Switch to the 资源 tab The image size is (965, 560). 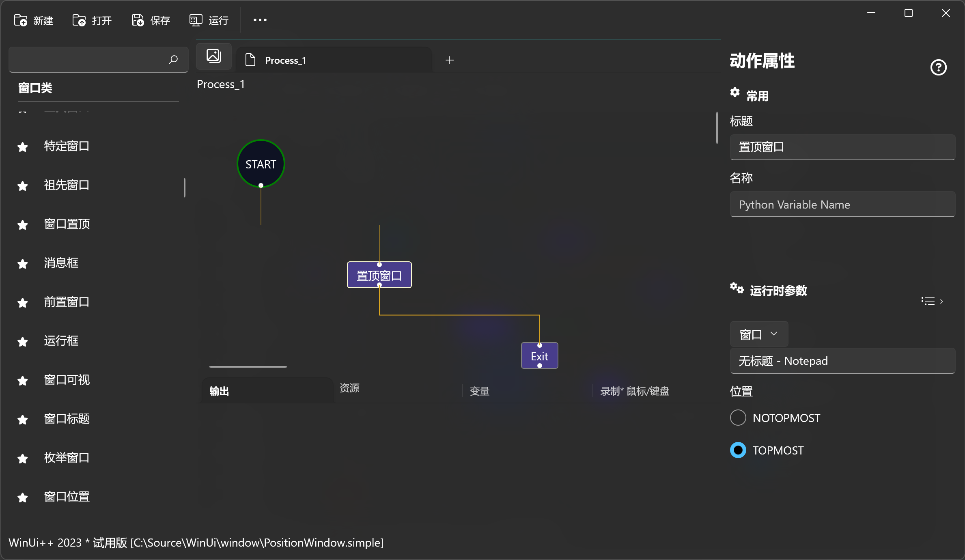tap(349, 388)
